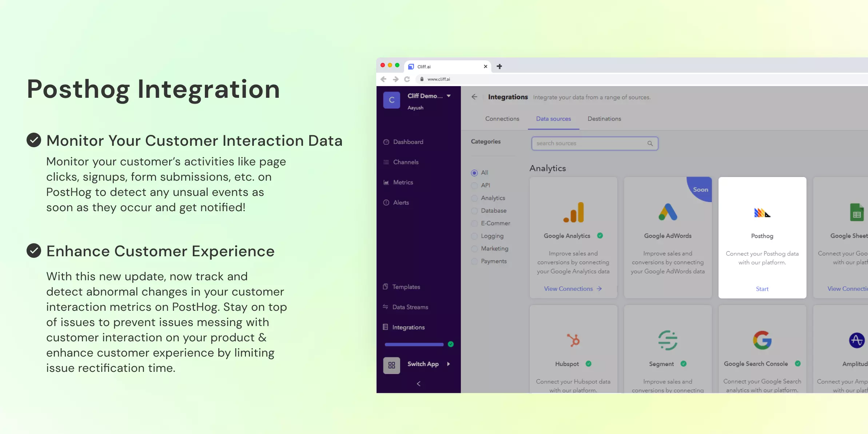Click the sidebar progress bar
The image size is (868, 434).
(414, 345)
